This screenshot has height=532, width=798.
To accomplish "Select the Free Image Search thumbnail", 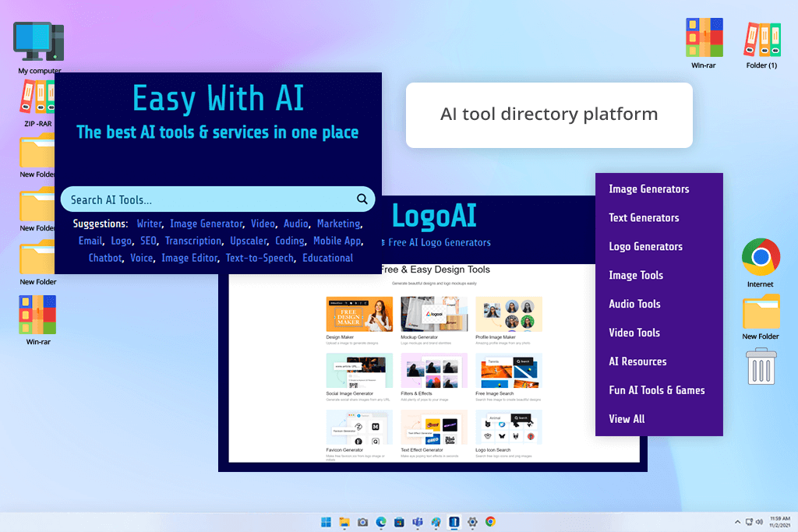I will point(509,371).
